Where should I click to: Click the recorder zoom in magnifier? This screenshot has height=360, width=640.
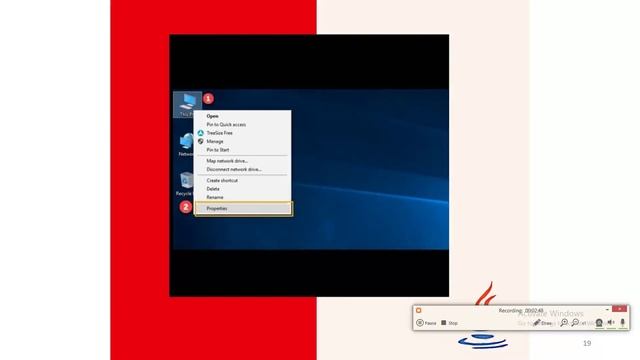click(564, 323)
